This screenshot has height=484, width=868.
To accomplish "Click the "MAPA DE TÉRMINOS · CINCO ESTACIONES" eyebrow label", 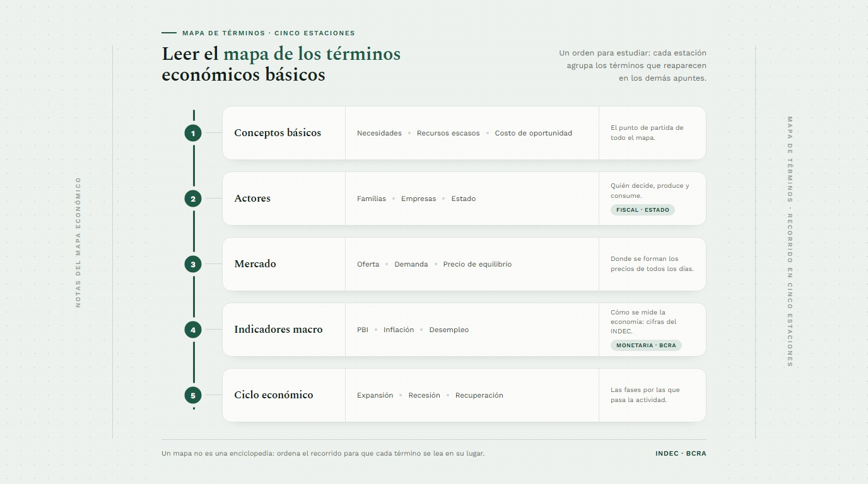I will (269, 33).
